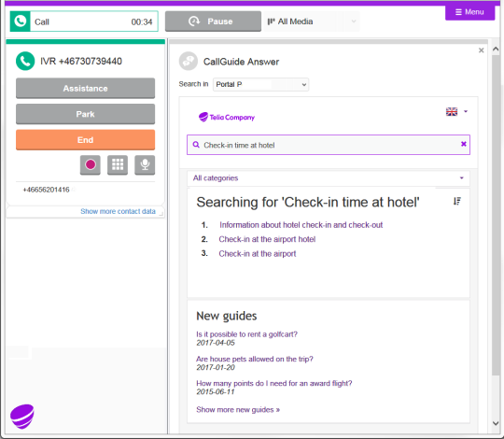Clear search with the purple X icon
This screenshot has width=504, height=439.
click(464, 144)
